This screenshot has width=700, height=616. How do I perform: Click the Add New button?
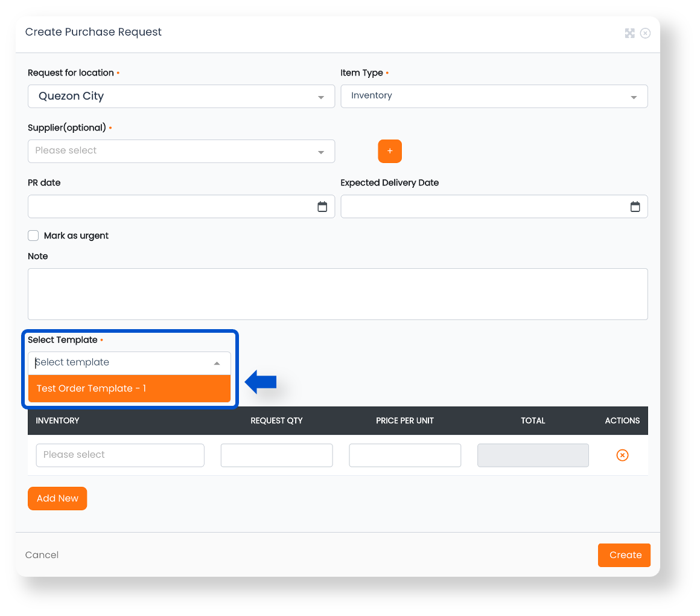(x=57, y=498)
